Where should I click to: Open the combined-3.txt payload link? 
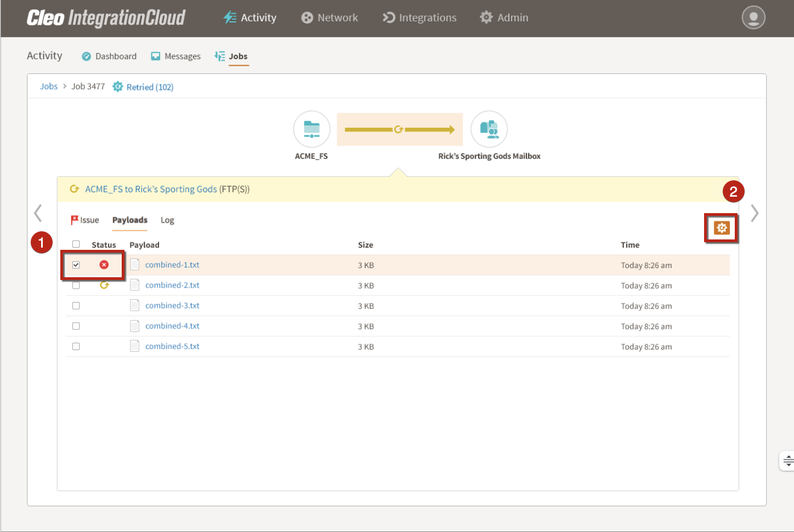point(172,305)
